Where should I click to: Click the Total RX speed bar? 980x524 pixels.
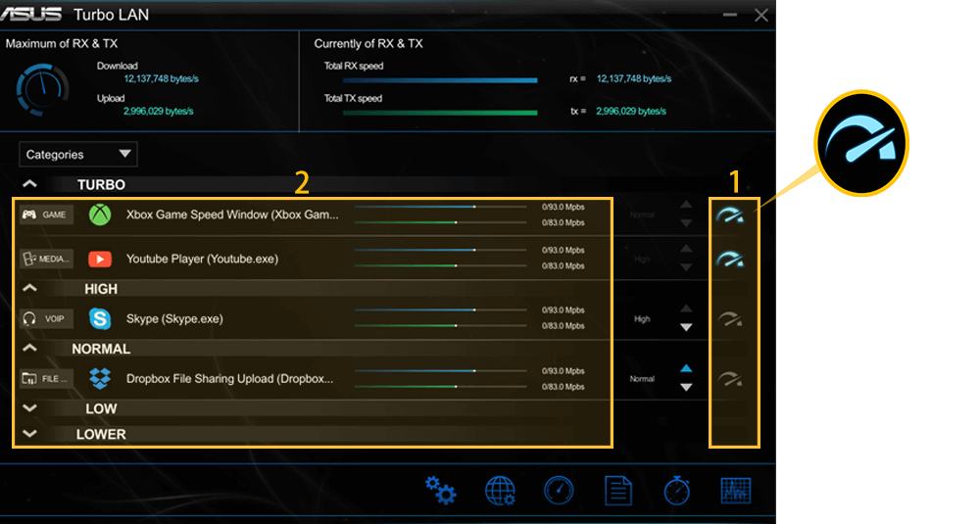click(440, 80)
